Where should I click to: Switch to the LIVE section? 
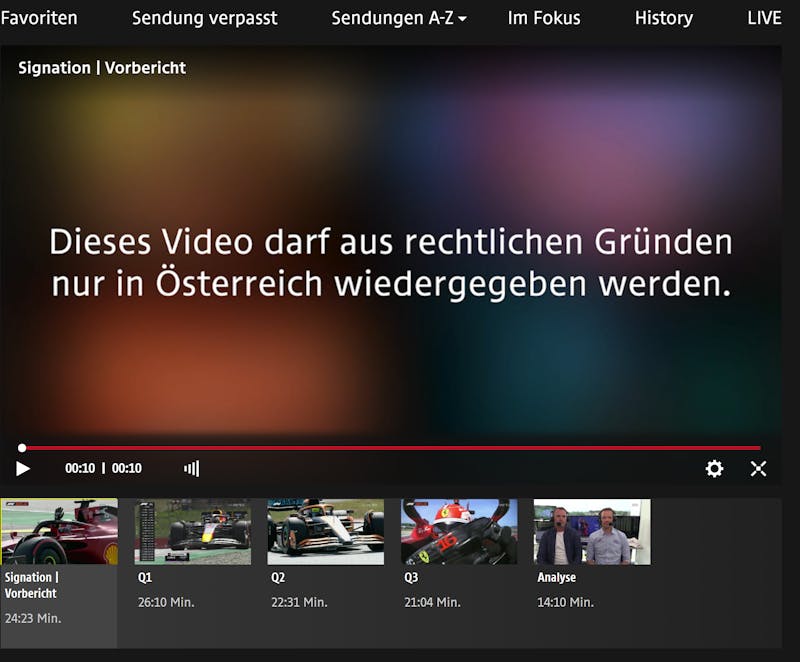point(764,18)
